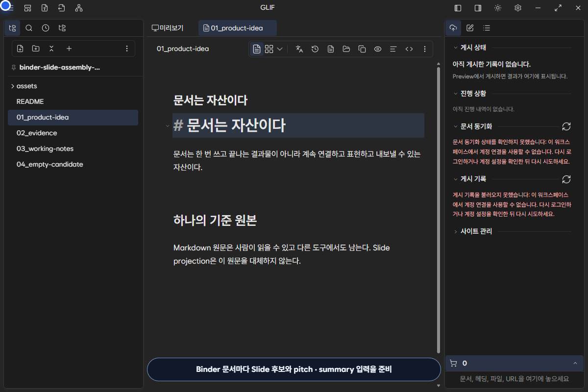Refresh 문서 동기화 status

[566, 126]
